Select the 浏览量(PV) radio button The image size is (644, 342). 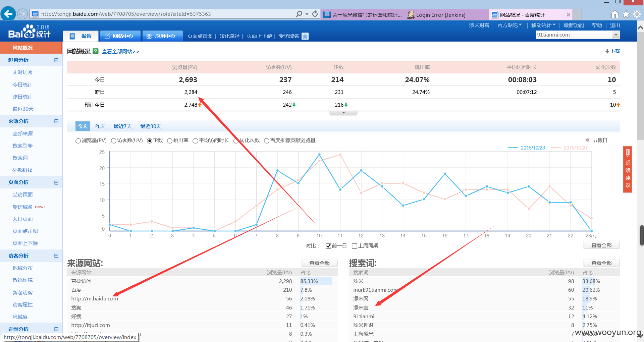click(78, 141)
